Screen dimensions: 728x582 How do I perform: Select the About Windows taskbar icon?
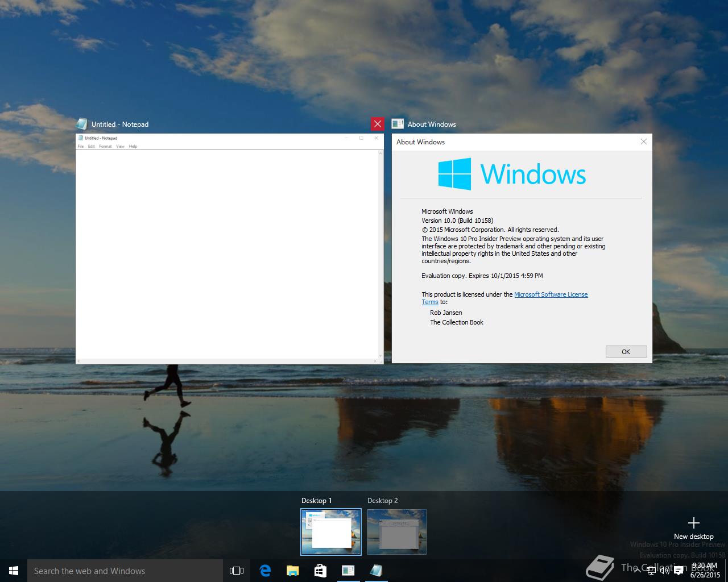point(348,571)
